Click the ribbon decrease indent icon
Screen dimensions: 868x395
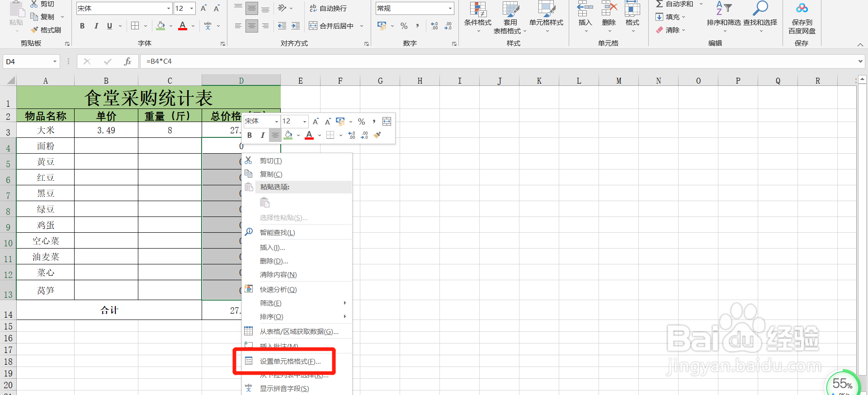282,26
